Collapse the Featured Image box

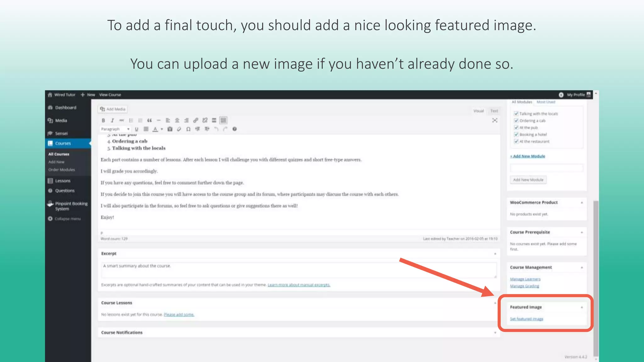(x=582, y=307)
